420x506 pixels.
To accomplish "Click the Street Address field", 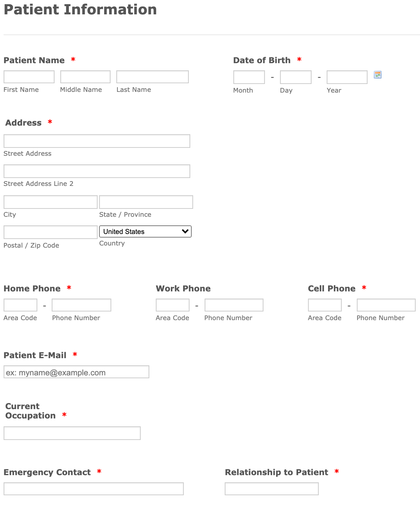I will pos(97,141).
